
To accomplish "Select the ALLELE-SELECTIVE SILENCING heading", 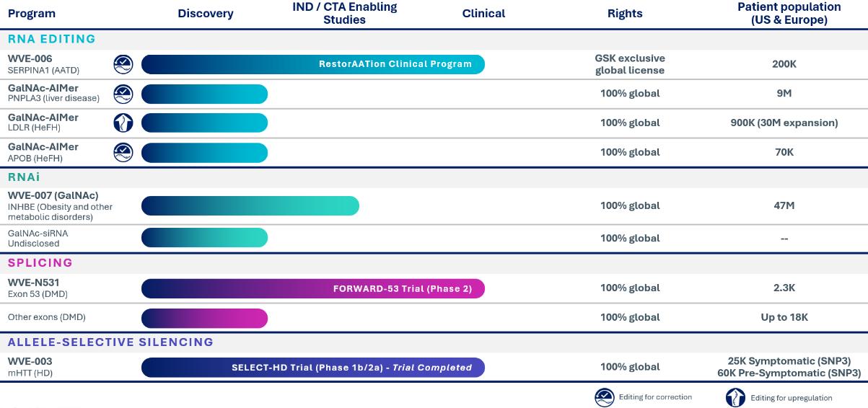I will pos(111,342).
